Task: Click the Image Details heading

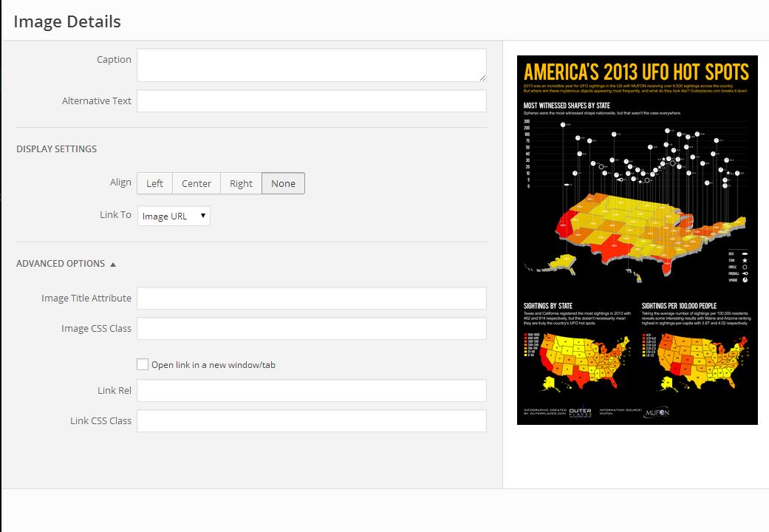Action: (67, 21)
